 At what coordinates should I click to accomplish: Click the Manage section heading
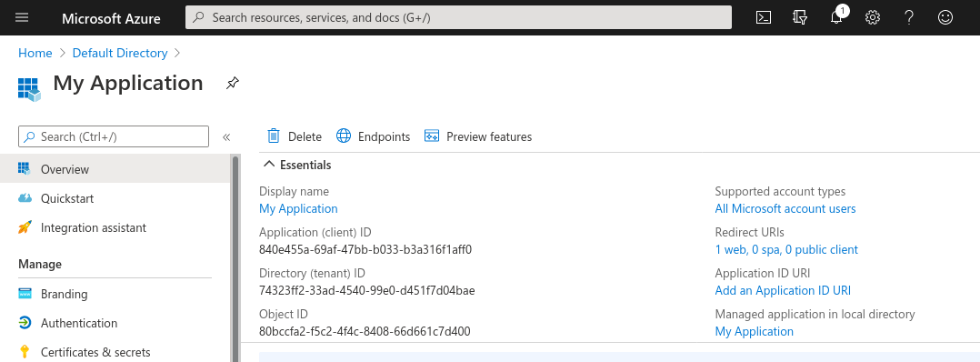[40, 264]
